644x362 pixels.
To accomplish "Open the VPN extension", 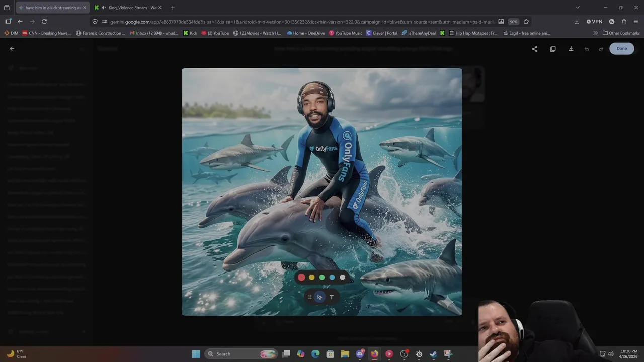I will click(594, 22).
